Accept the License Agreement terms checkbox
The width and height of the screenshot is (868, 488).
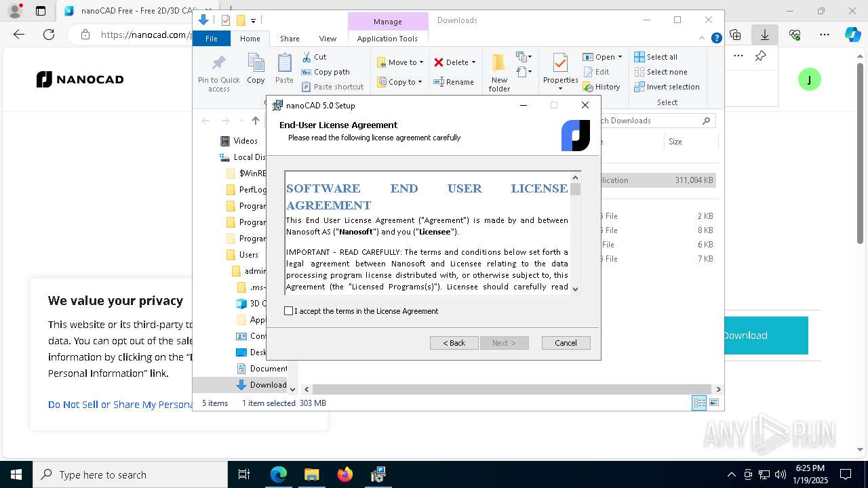289,311
